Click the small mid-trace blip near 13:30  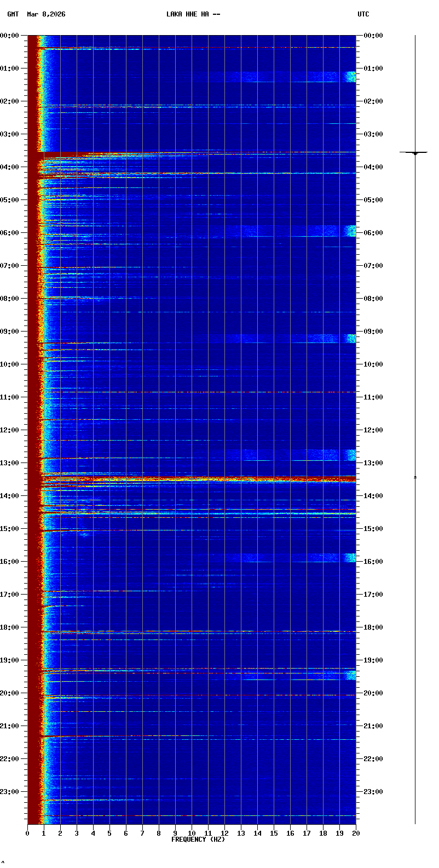(x=415, y=478)
